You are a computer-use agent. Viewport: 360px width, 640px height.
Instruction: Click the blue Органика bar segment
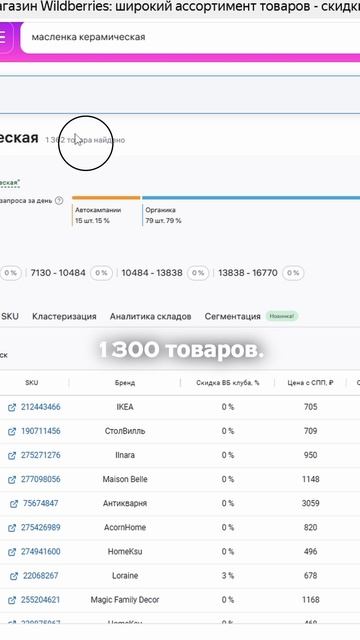click(x=251, y=198)
